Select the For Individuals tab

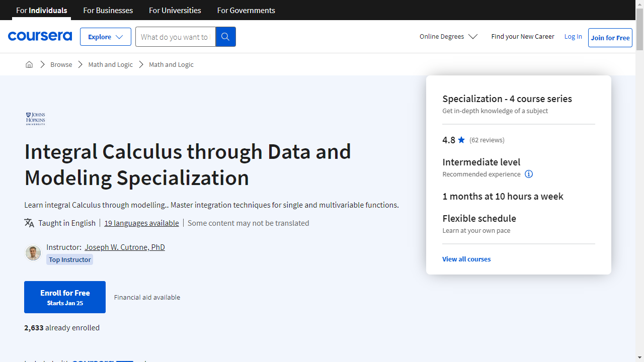pyautogui.click(x=42, y=10)
